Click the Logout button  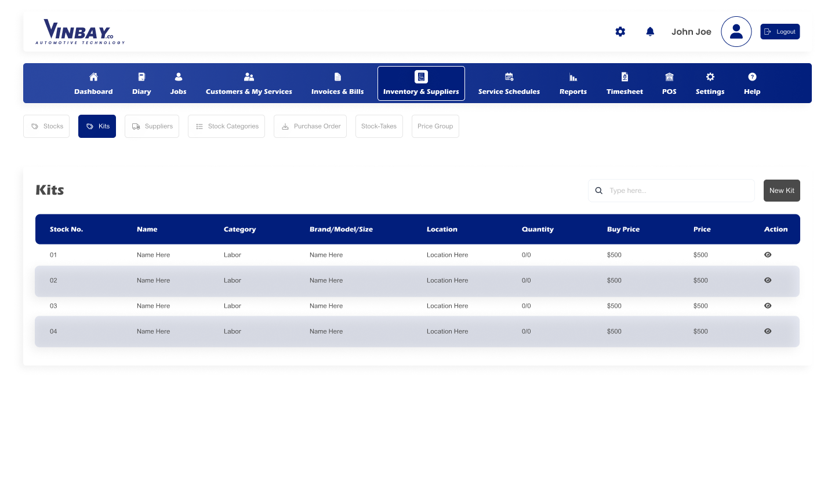780,32
